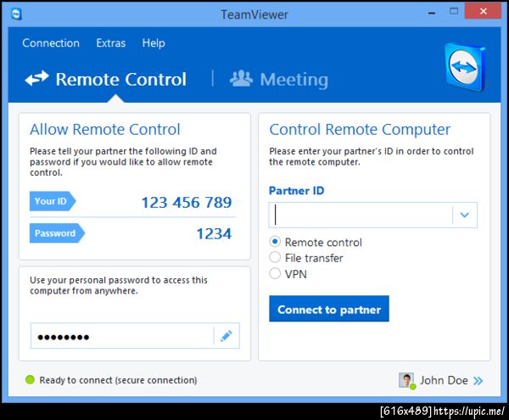Switch to the Meeting tab
Image resolution: width=509 pixels, height=420 pixels.
click(x=279, y=79)
